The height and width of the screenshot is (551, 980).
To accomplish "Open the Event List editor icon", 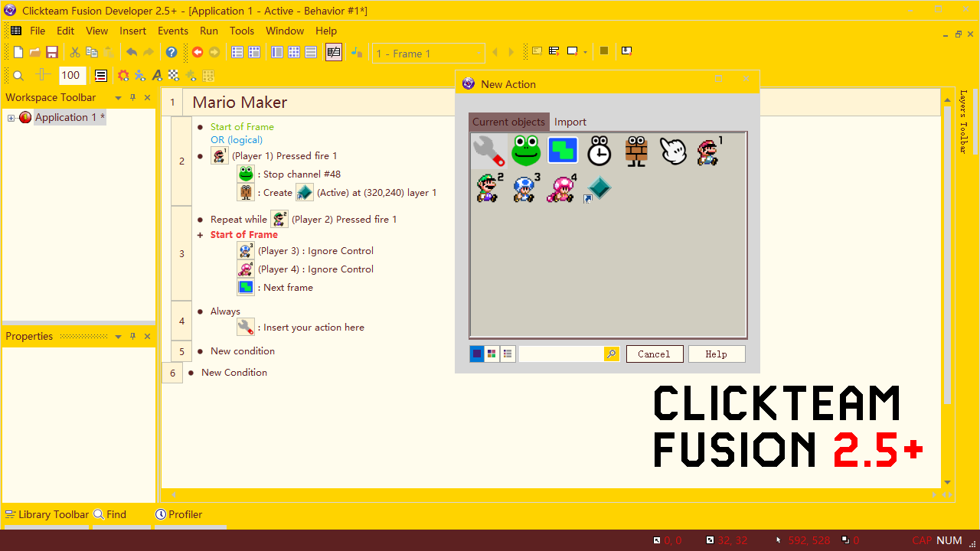I will (311, 52).
